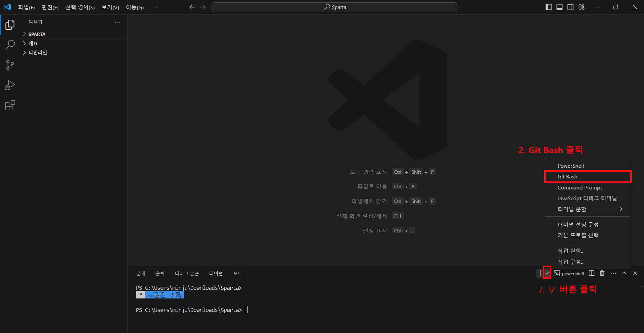Screen dimensions: 644x333
Task: Toggle the primary sidebar layout icon
Action: (549, 7)
